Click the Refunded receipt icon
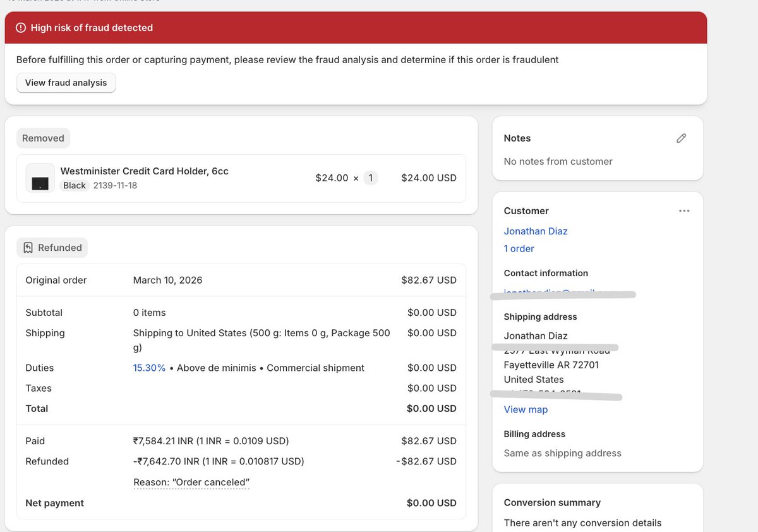758x532 pixels. (28, 248)
